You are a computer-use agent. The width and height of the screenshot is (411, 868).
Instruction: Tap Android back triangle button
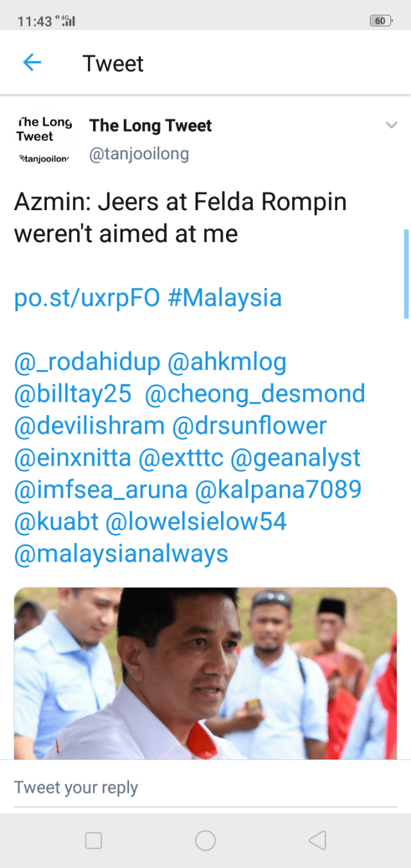(317, 840)
